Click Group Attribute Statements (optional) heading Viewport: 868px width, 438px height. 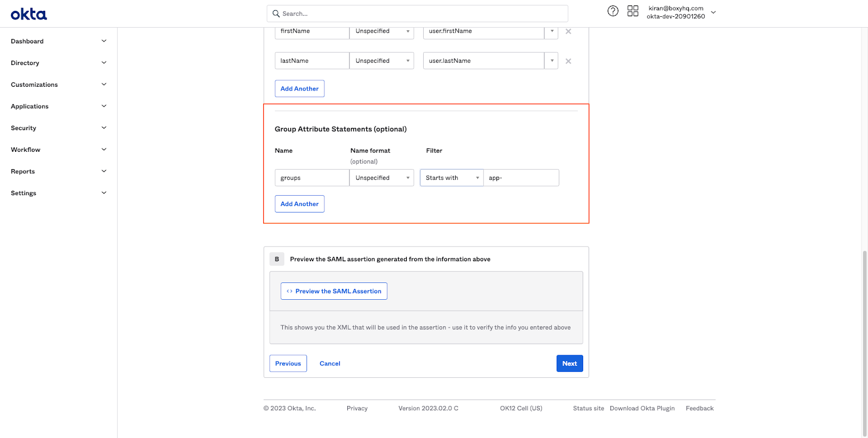pos(341,129)
